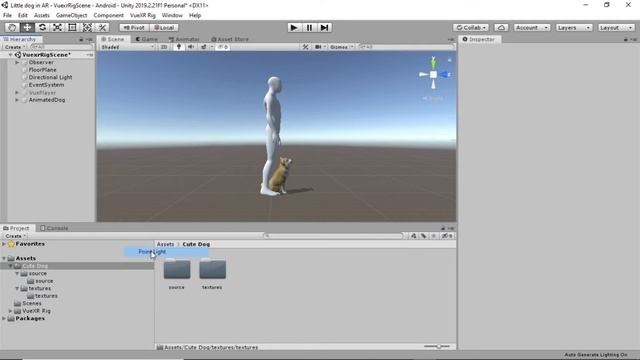Toggle scene lighting button
Screen dimensions: 640x360
[178, 47]
